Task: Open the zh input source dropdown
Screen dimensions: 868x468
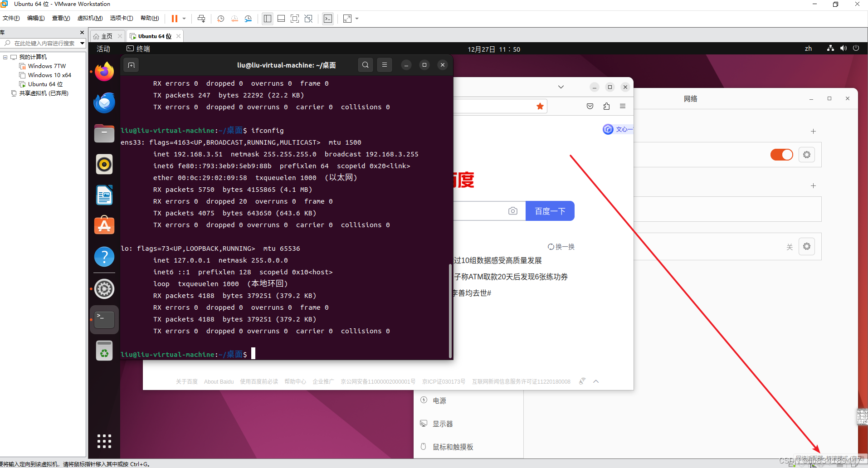Action: pos(808,49)
